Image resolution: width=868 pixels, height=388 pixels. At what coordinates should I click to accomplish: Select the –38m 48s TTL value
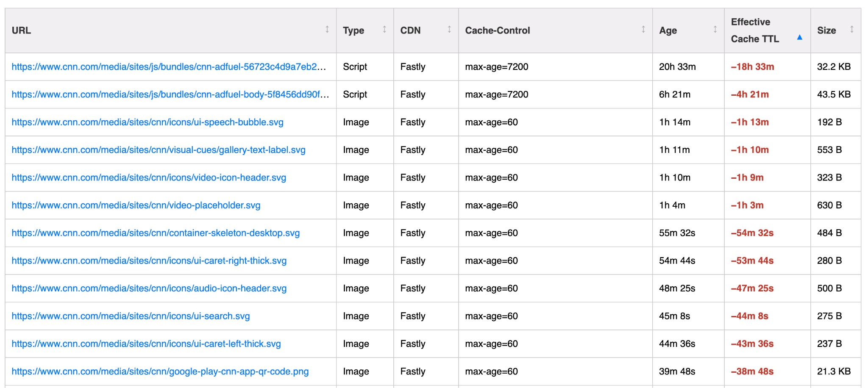(752, 371)
